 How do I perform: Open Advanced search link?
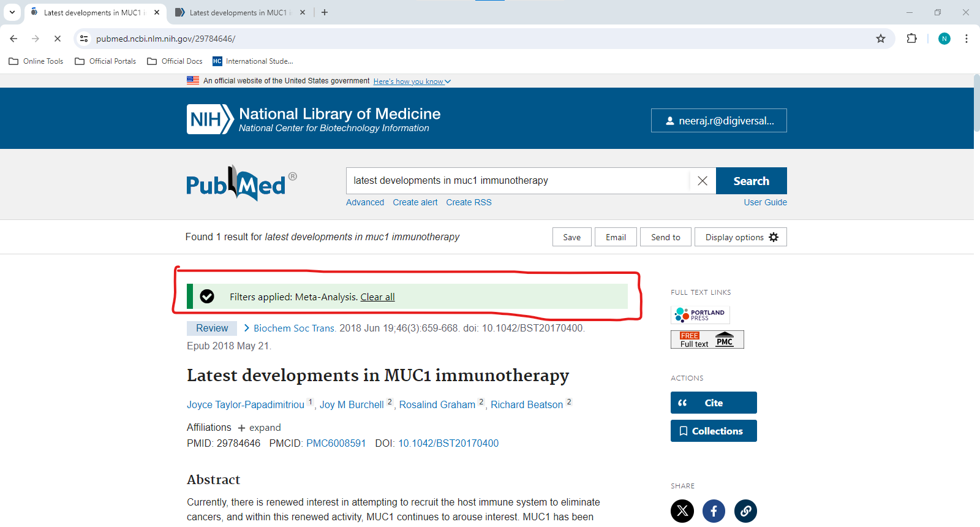click(x=365, y=202)
